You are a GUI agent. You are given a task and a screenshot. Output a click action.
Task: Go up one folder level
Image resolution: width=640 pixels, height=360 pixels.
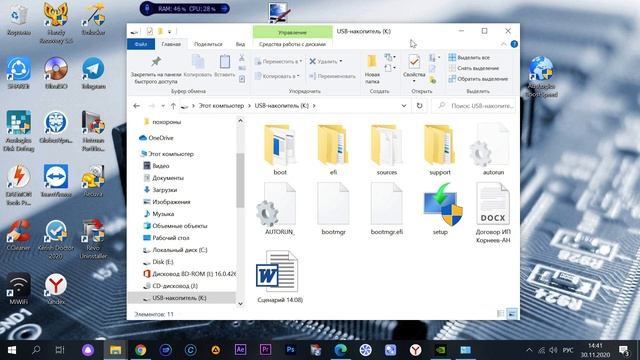click(x=173, y=106)
